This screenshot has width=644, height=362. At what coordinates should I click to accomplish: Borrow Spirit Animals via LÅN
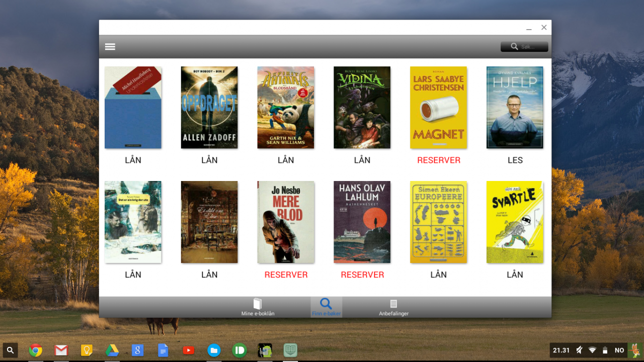[x=286, y=160]
